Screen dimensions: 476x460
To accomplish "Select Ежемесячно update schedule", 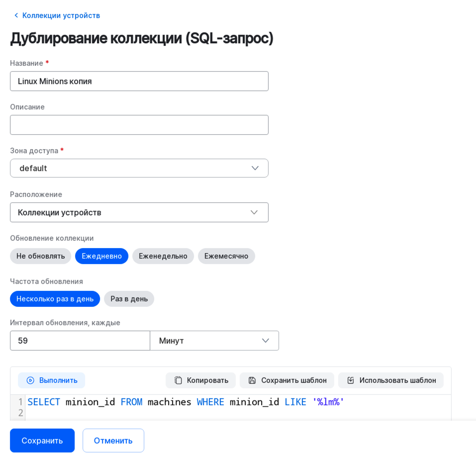I will (226, 256).
